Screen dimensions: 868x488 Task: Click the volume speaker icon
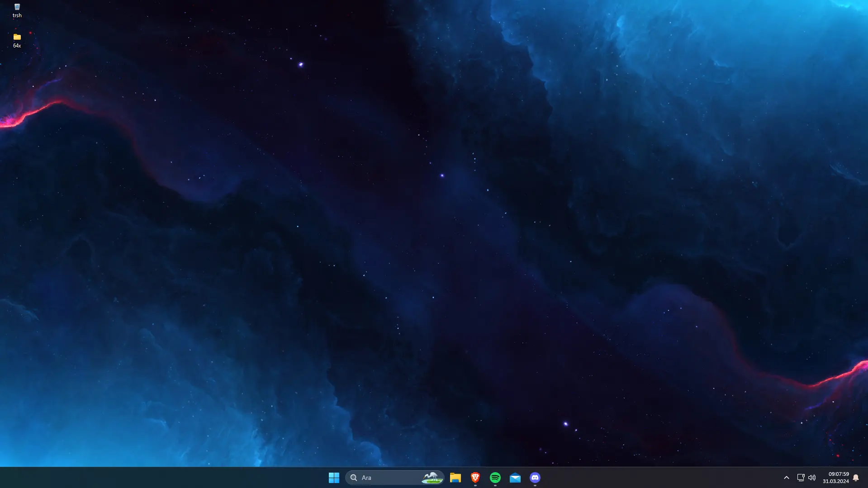pyautogui.click(x=812, y=478)
